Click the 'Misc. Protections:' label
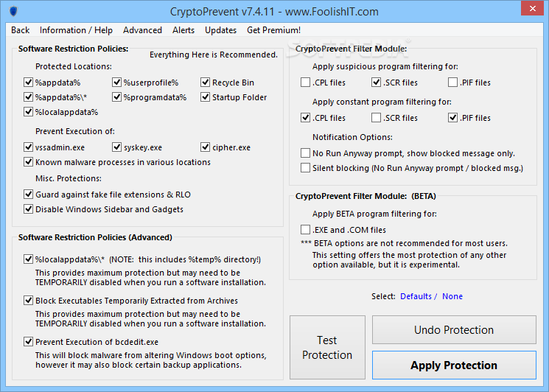 69,178
